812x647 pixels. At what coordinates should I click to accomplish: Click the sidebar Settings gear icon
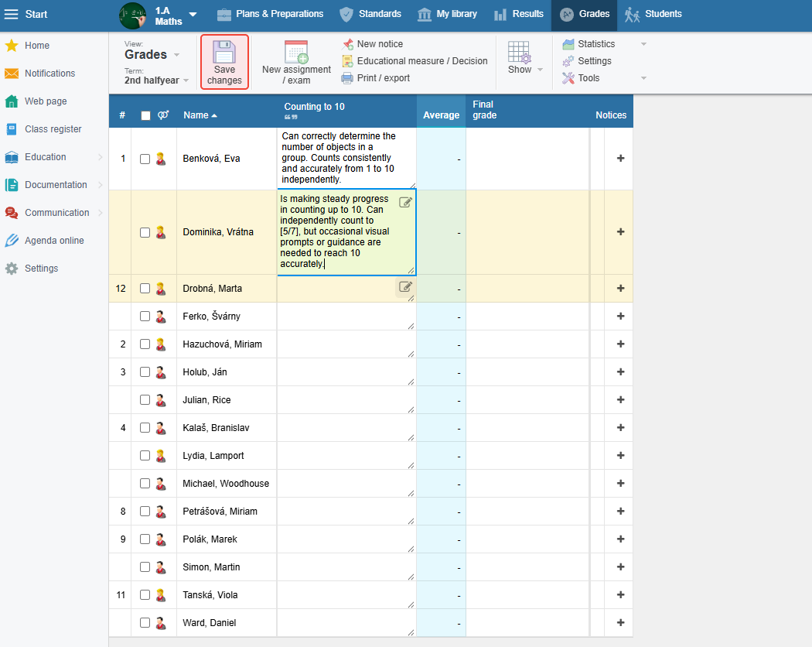pos(12,269)
